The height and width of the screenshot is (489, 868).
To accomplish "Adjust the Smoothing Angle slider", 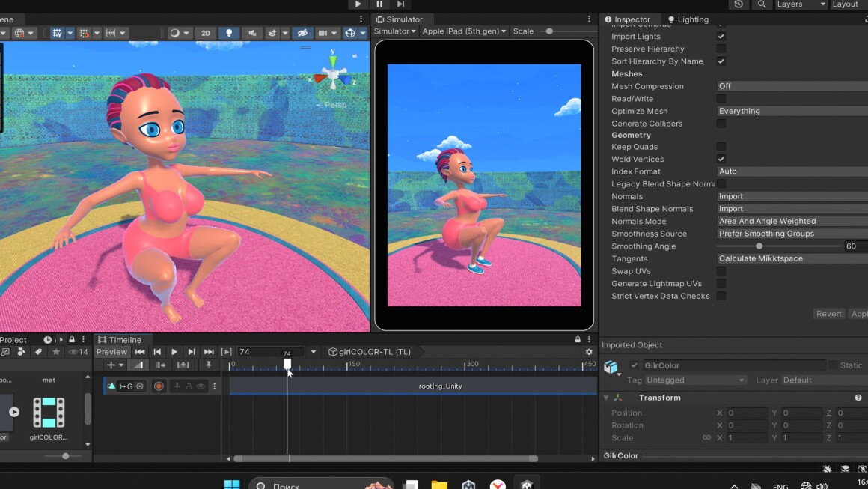I will (x=759, y=246).
